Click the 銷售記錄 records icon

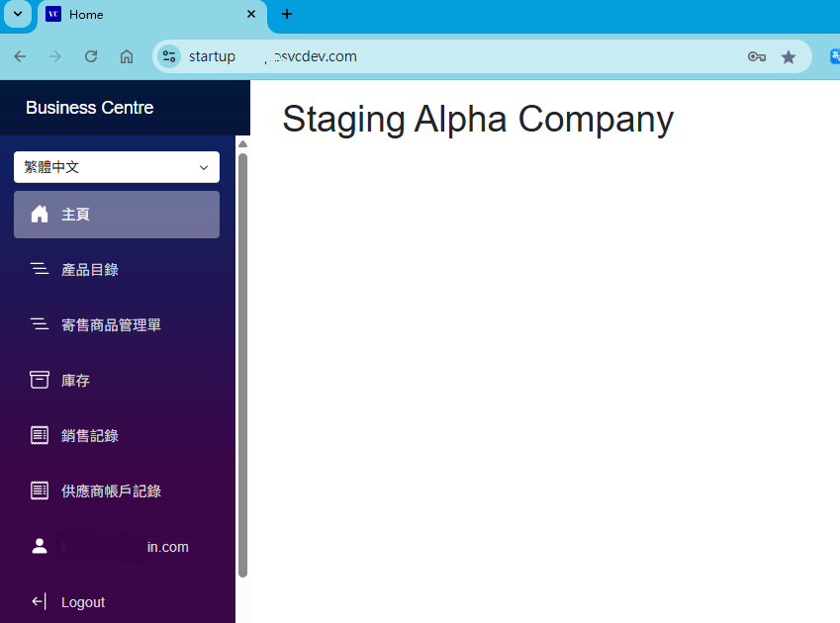40,435
